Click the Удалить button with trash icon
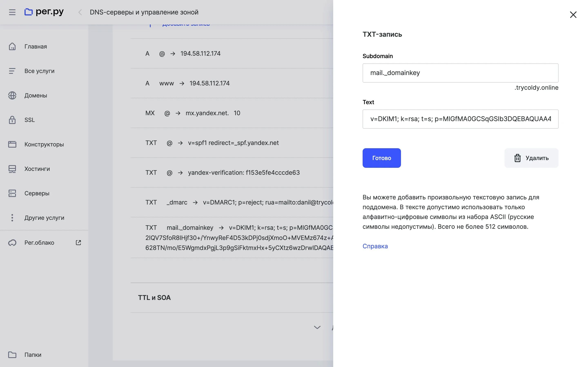Screen dimensions: 588x367 click(531, 158)
